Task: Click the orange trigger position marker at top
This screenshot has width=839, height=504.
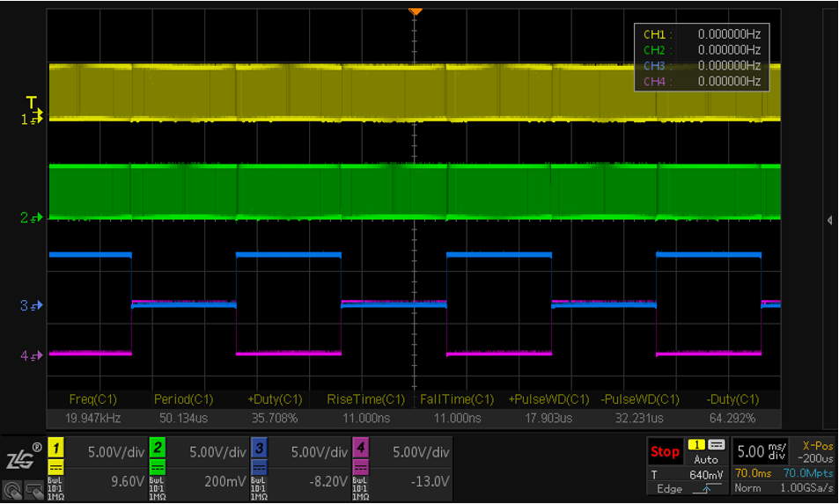Action: (x=416, y=11)
